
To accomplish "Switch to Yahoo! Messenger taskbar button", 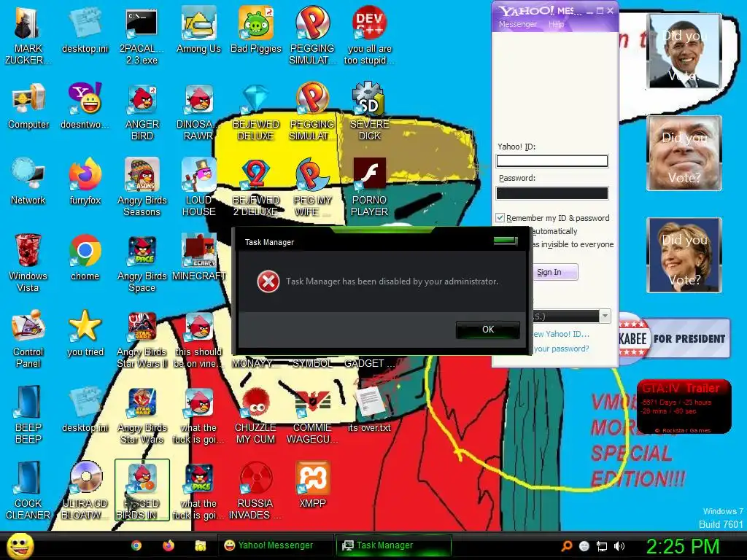I will (275, 545).
